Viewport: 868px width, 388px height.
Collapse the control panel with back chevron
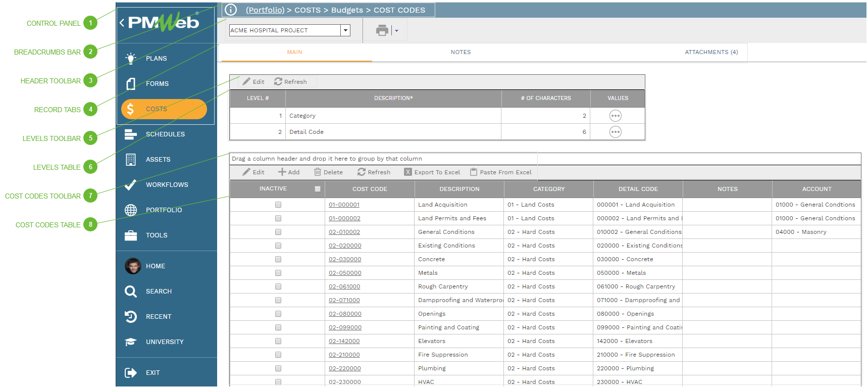tap(122, 23)
